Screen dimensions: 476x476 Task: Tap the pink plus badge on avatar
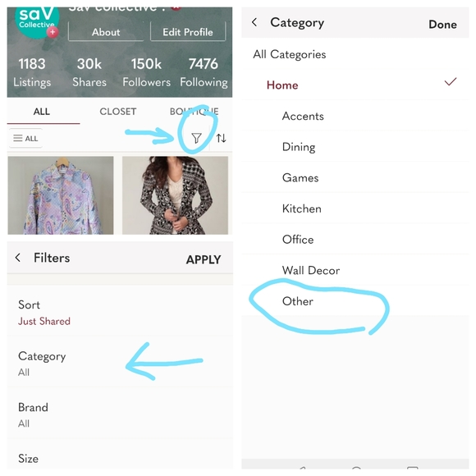53,32
